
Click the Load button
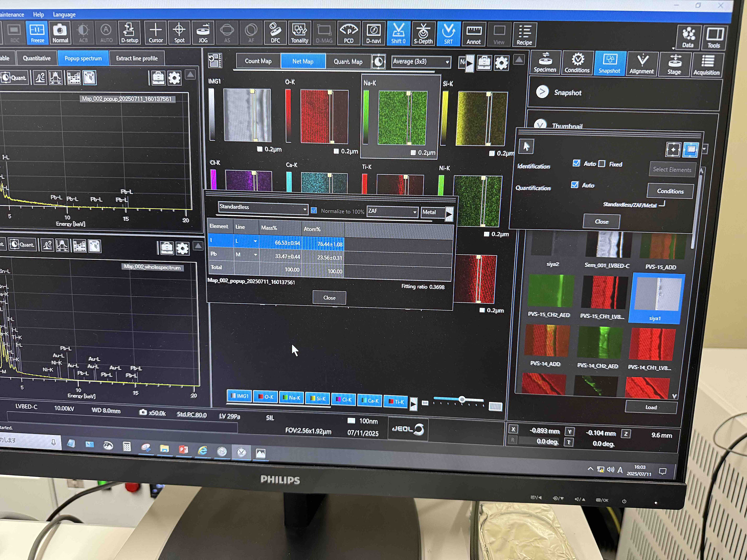[x=651, y=407]
